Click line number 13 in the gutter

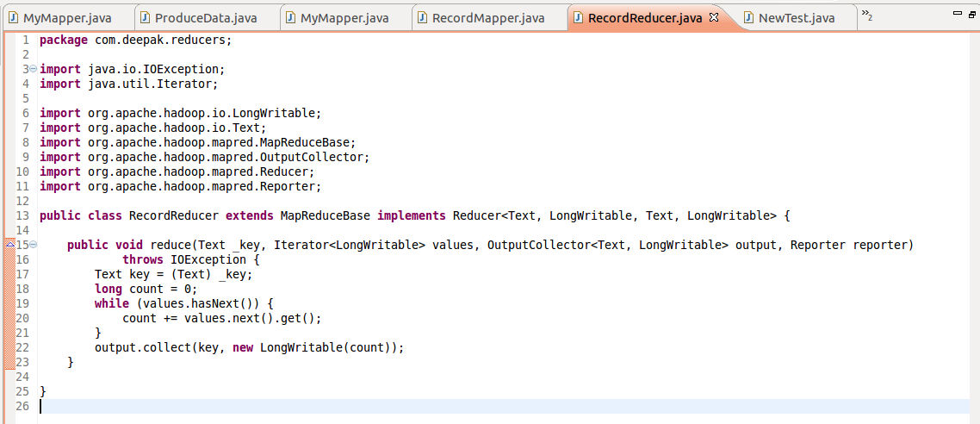tap(22, 215)
